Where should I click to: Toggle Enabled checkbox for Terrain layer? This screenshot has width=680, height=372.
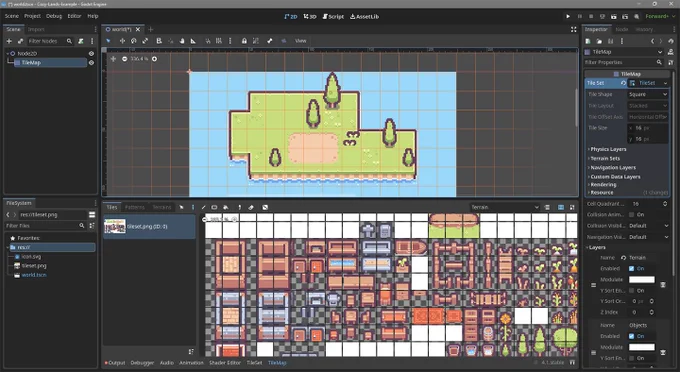click(x=631, y=269)
